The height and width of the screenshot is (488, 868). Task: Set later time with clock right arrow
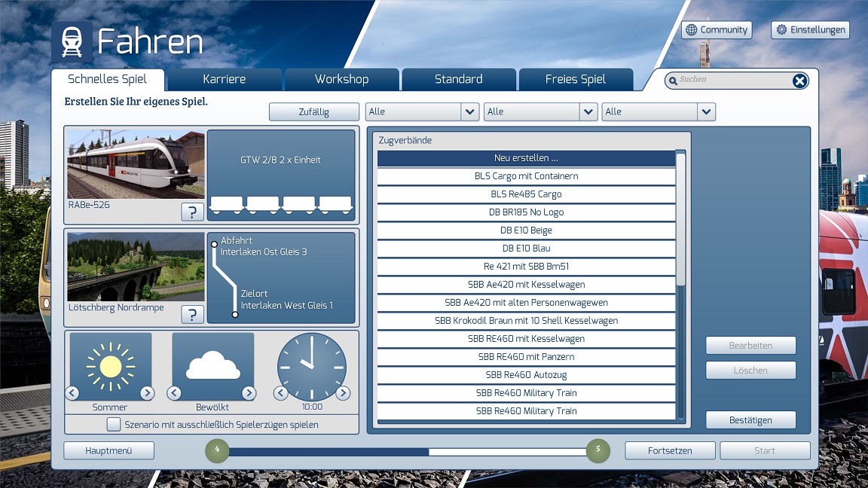(x=344, y=393)
